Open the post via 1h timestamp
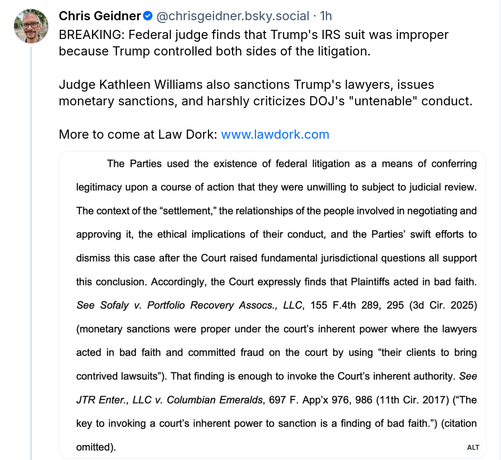The width and height of the screenshot is (501, 460). pos(326,16)
